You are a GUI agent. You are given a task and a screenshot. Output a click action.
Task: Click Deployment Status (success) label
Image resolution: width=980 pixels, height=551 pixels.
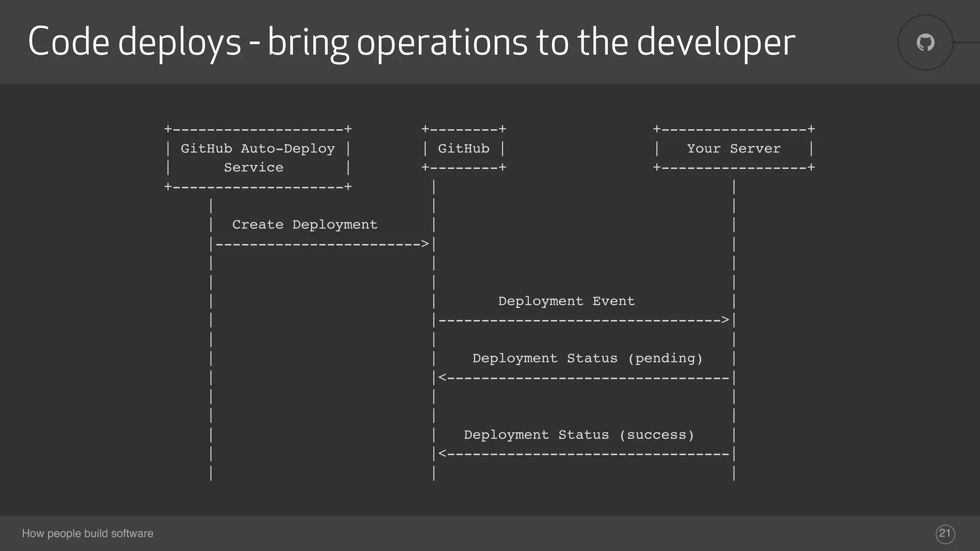579,435
